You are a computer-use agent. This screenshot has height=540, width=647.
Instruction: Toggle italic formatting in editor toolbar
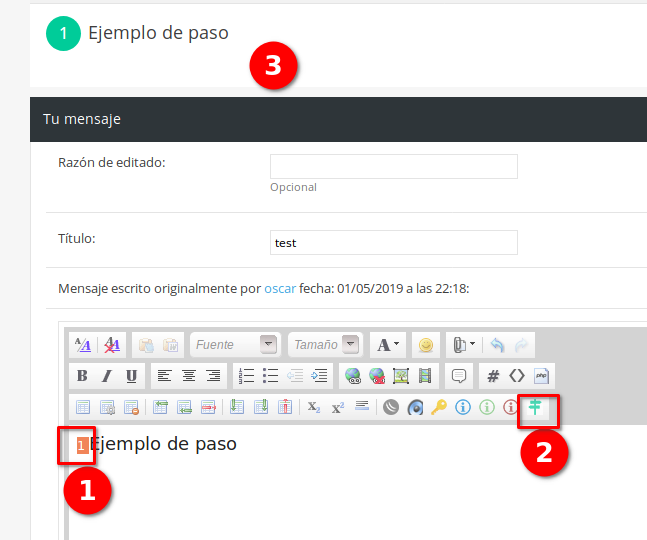coord(105,376)
